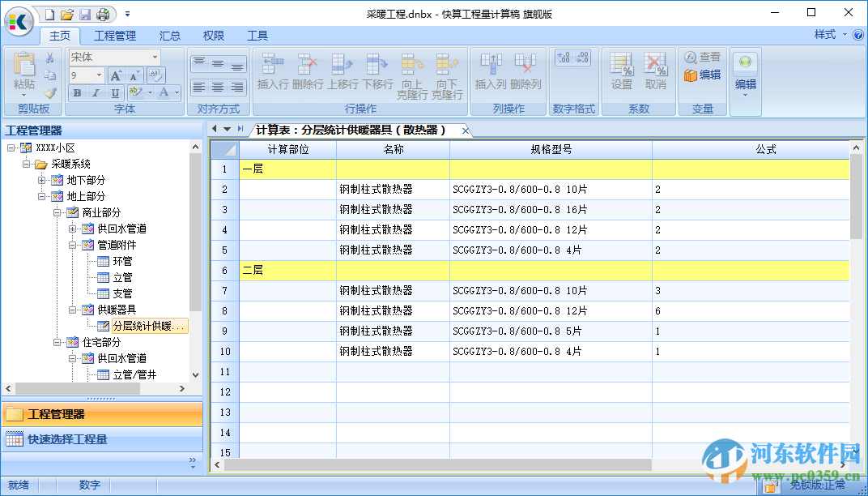This screenshot has height=496, width=868.
Task: Toggle underline formatting
Action: [114, 92]
